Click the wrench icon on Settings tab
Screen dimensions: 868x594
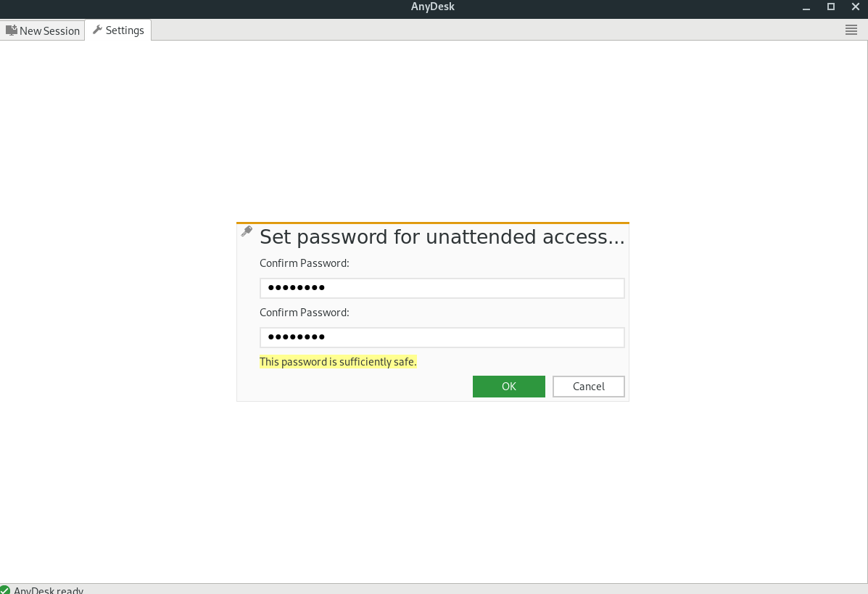coord(97,29)
